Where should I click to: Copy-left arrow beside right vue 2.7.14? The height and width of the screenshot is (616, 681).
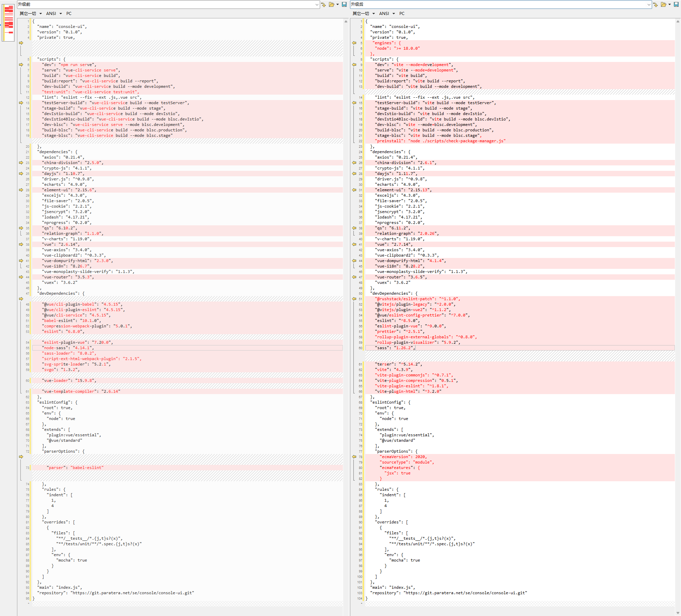[354, 244]
